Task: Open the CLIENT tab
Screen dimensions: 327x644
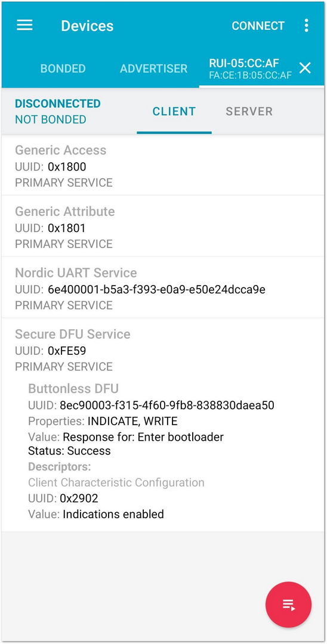Action: (x=174, y=112)
